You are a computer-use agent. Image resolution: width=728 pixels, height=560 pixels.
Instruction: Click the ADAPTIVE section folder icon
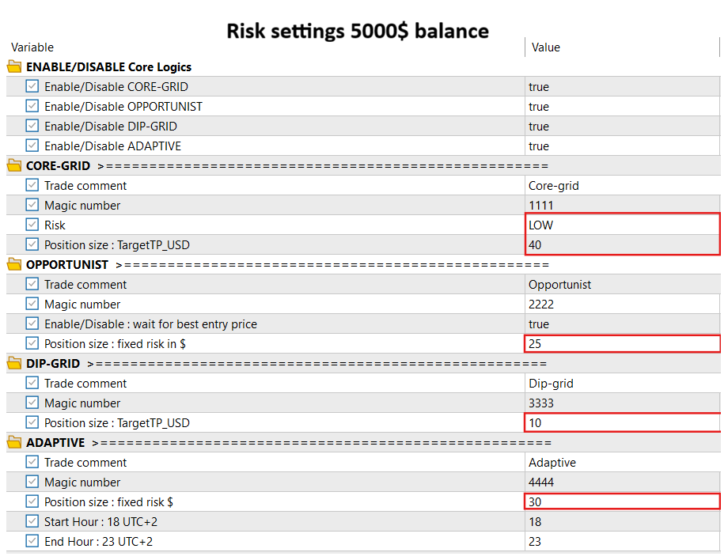point(14,443)
